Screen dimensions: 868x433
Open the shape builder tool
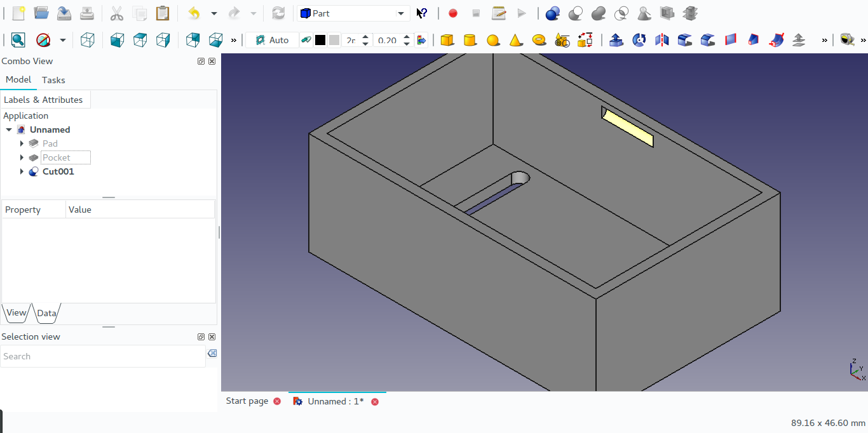[x=585, y=40]
